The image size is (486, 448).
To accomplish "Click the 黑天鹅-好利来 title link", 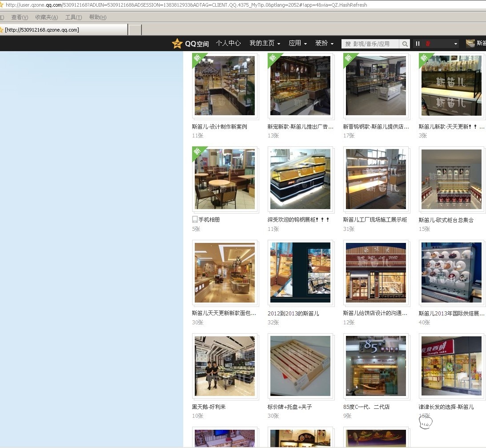I will tap(209, 407).
